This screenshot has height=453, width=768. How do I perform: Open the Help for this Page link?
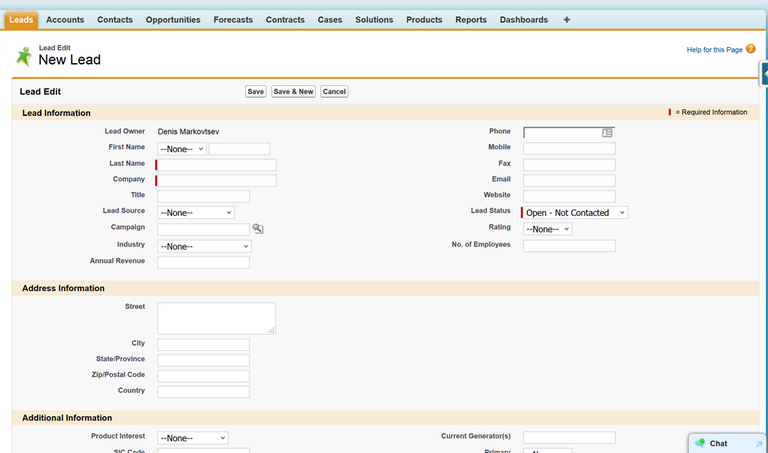click(x=714, y=49)
